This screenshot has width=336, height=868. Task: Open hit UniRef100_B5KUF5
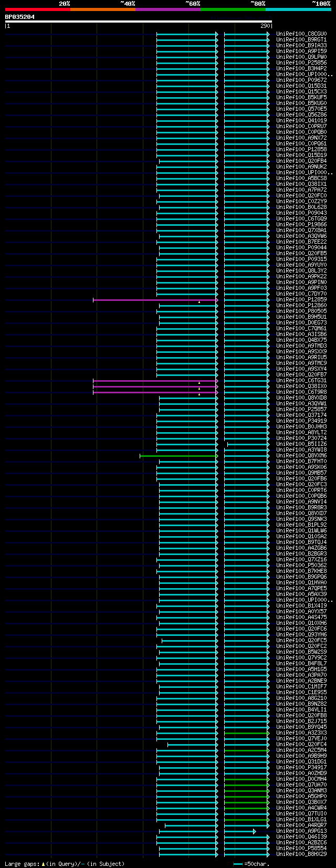click(301, 98)
